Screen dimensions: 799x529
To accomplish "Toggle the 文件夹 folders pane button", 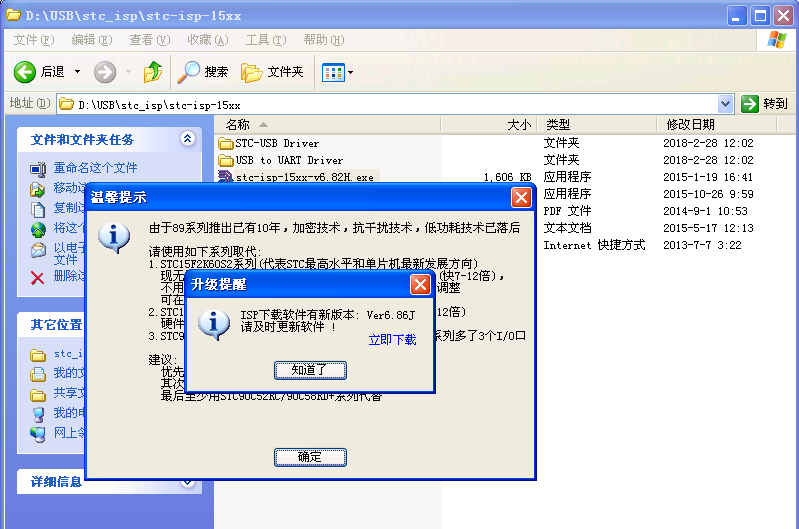I will coord(272,72).
